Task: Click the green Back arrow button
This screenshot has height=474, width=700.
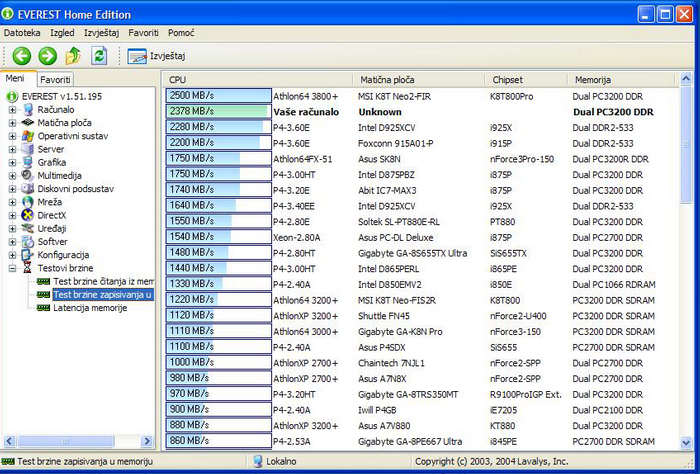Action: click(x=22, y=56)
